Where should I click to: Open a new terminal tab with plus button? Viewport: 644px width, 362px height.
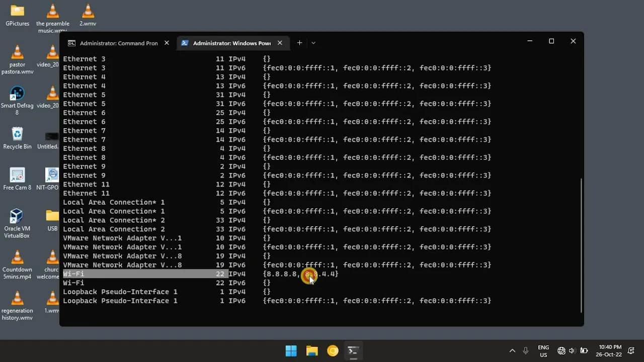(299, 43)
